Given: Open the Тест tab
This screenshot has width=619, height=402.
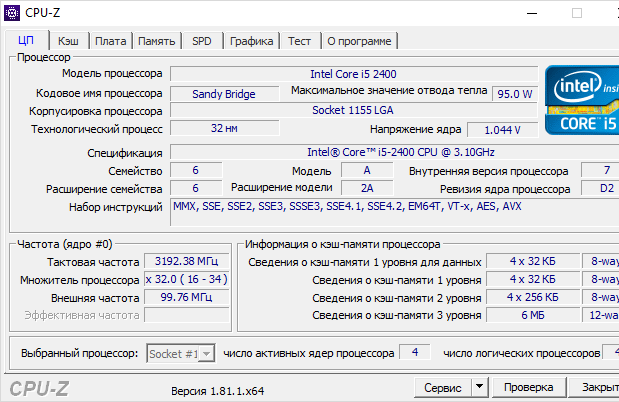Looking at the screenshot, I should (299, 41).
